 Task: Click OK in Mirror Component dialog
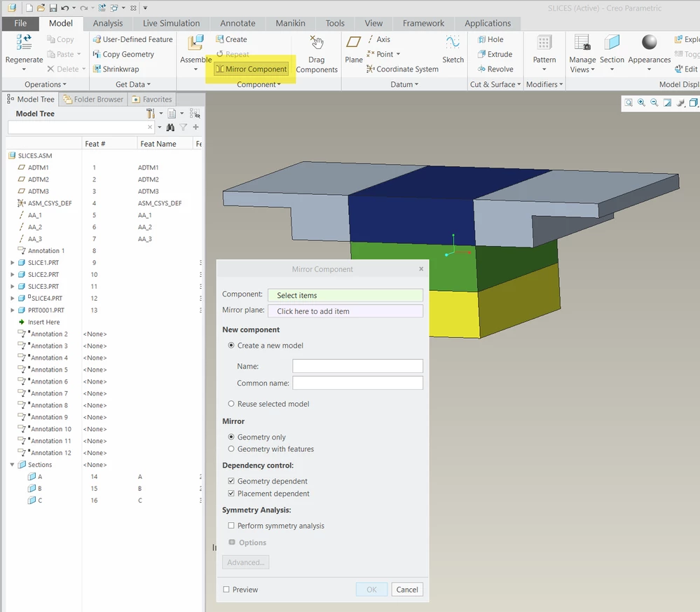(371, 590)
